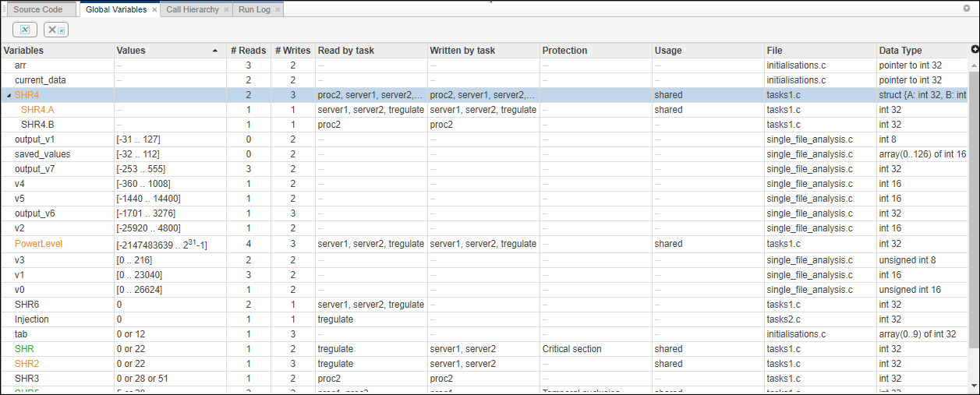980x395 pixels.
Task: Close the Run Log tab
Action: [278, 10]
